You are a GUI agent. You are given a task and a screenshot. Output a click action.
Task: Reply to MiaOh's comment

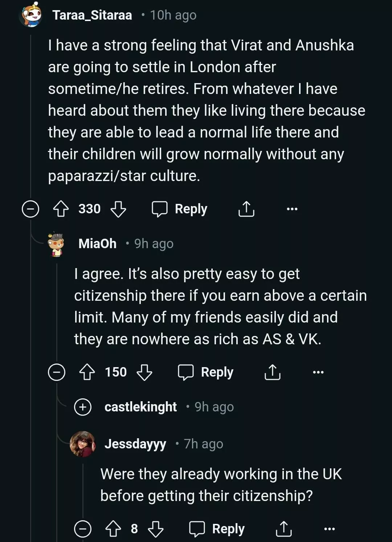tap(206, 372)
